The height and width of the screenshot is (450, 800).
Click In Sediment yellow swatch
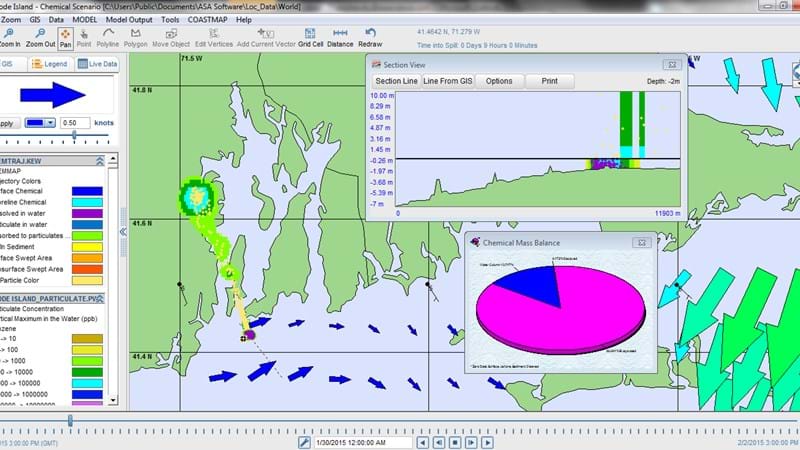[x=87, y=247]
